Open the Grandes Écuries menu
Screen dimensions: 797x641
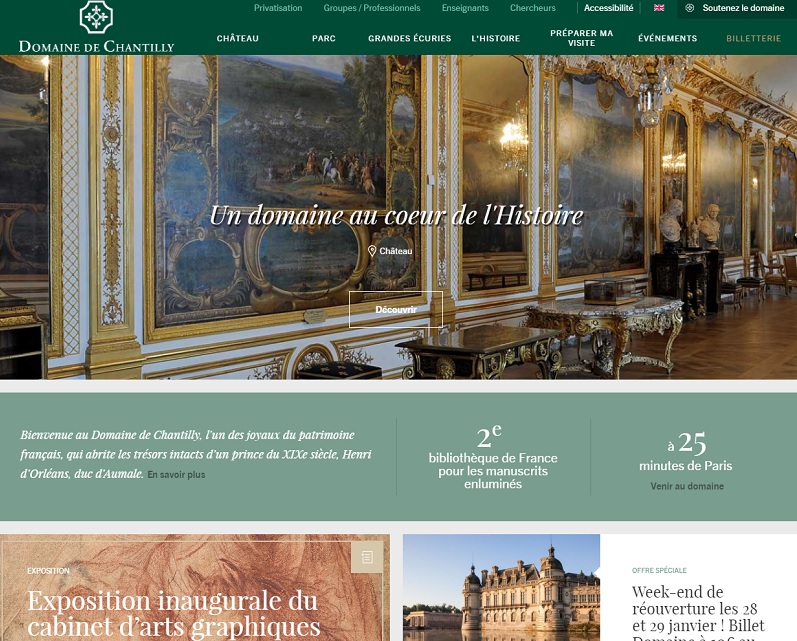(410, 38)
